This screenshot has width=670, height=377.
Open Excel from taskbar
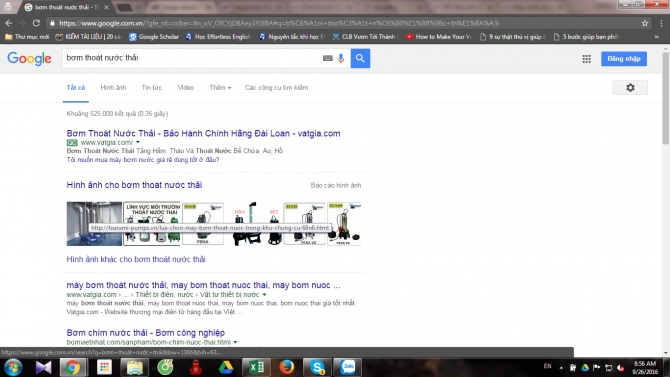click(256, 368)
